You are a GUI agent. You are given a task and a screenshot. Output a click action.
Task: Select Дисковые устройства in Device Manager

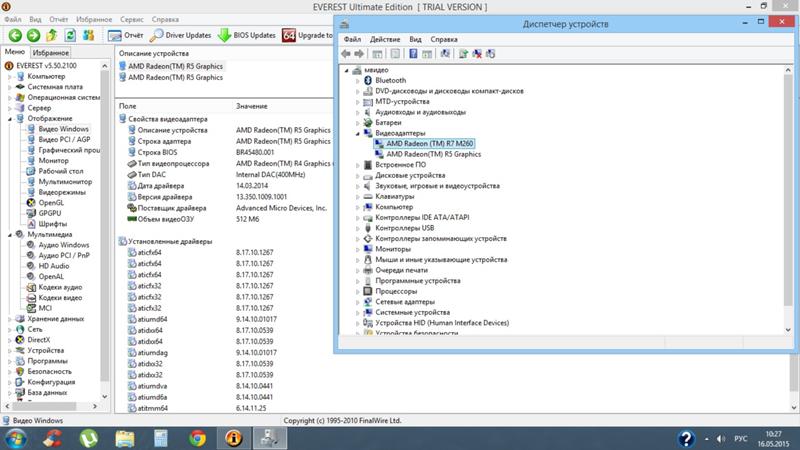(410, 176)
